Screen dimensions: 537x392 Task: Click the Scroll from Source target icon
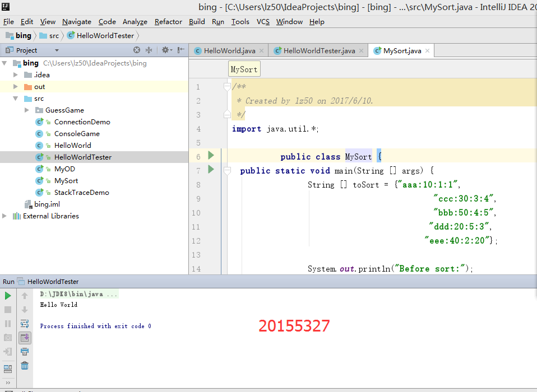[x=137, y=50]
